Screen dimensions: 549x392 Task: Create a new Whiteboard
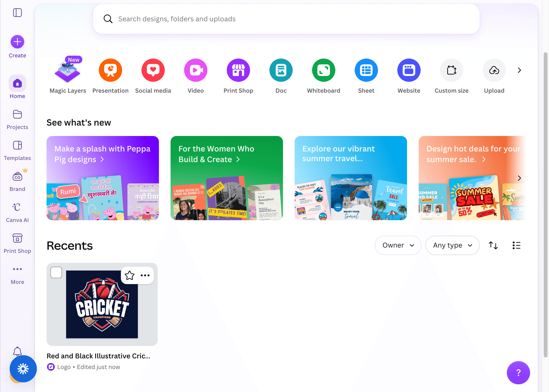click(x=324, y=76)
